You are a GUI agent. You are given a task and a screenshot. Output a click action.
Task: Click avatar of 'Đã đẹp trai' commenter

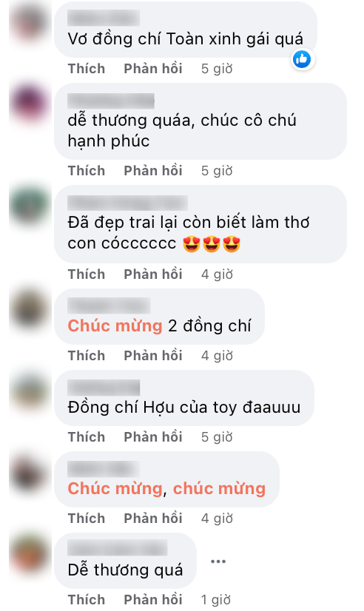(x=30, y=206)
